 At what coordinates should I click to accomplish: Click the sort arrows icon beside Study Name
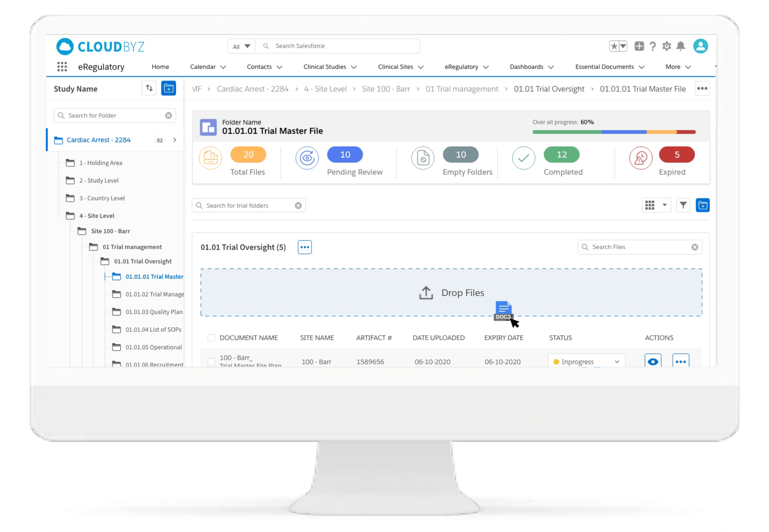click(x=149, y=88)
